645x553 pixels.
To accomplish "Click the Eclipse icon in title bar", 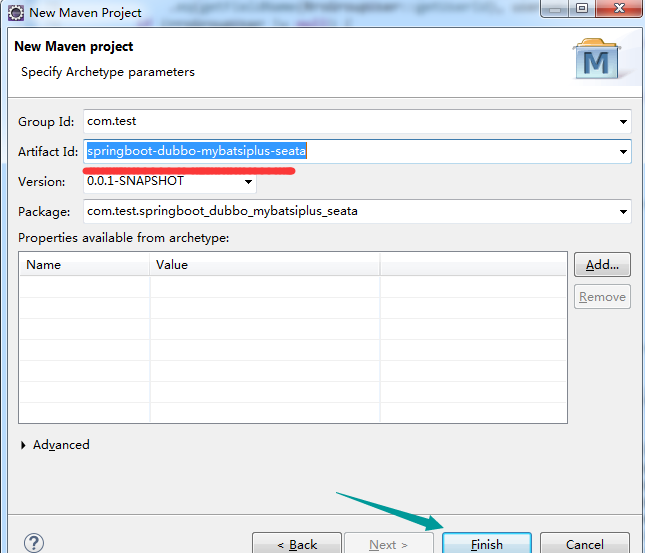I will 16,14.
